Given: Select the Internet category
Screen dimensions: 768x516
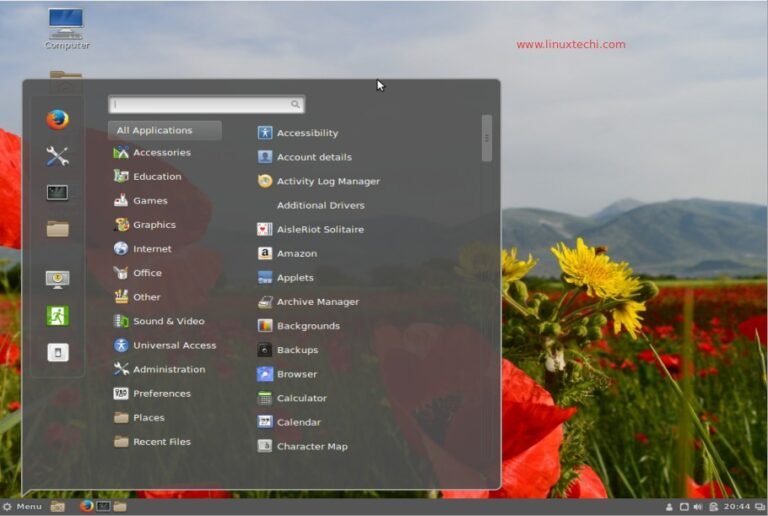Looking at the screenshot, I should click(x=143, y=249).
